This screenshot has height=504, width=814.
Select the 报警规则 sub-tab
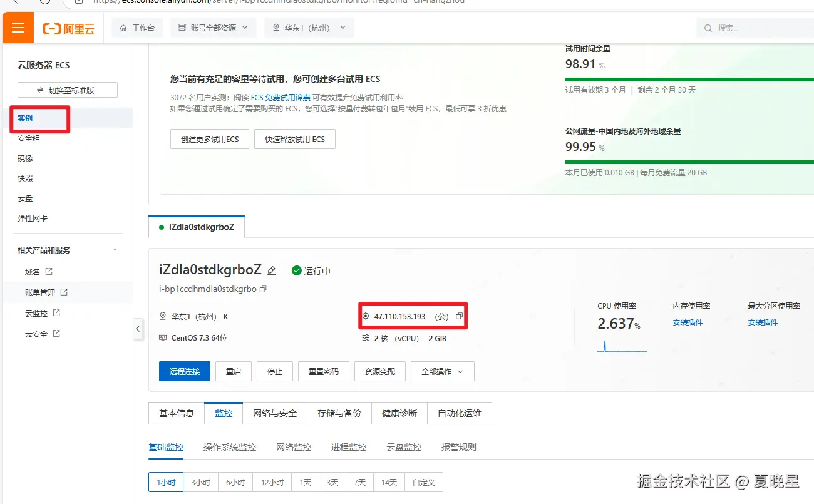[459, 447]
